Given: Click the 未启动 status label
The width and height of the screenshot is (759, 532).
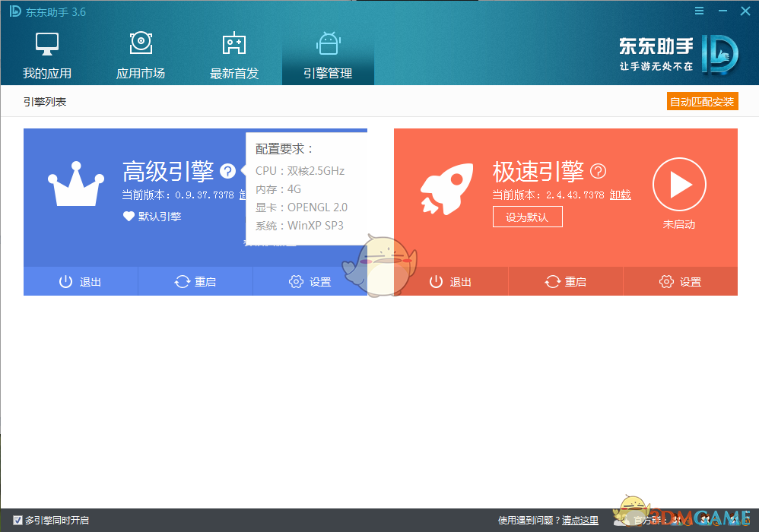Looking at the screenshot, I should tap(679, 224).
